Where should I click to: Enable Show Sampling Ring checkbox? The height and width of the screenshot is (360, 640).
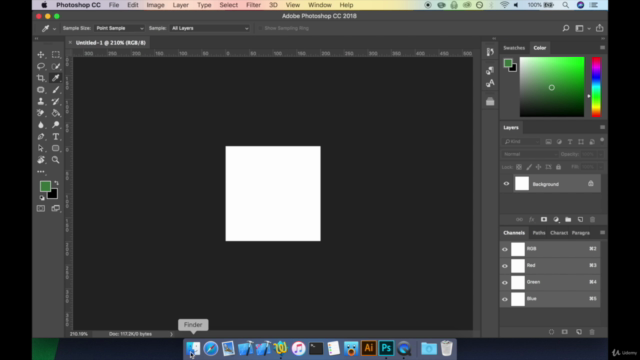[260, 28]
